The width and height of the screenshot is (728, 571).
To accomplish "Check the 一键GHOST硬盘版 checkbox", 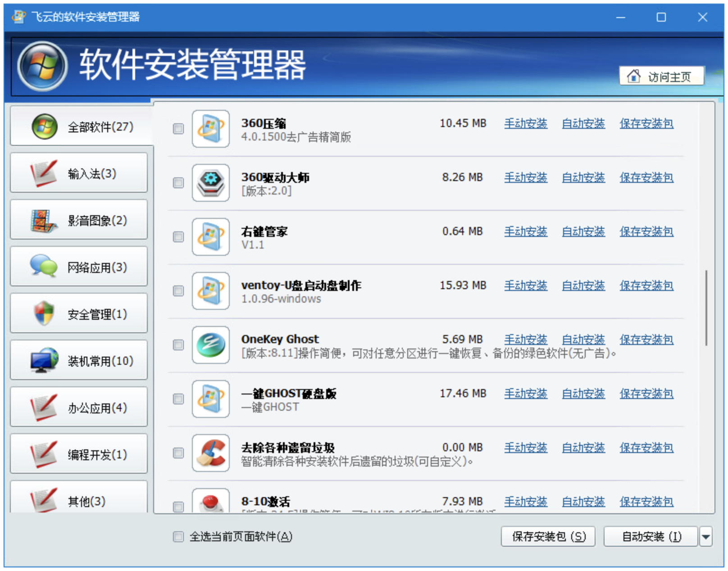I will point(178,399).
